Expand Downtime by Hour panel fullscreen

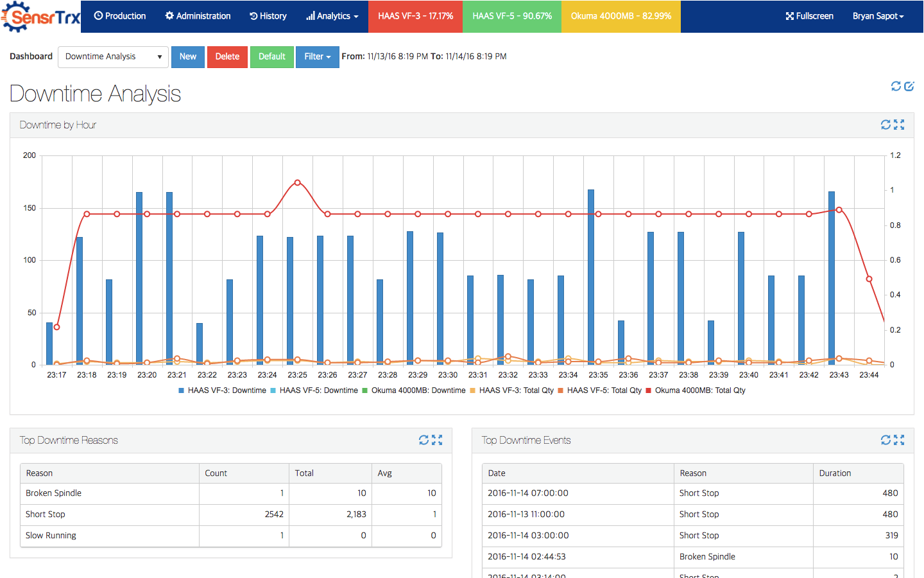coord(899,125)
